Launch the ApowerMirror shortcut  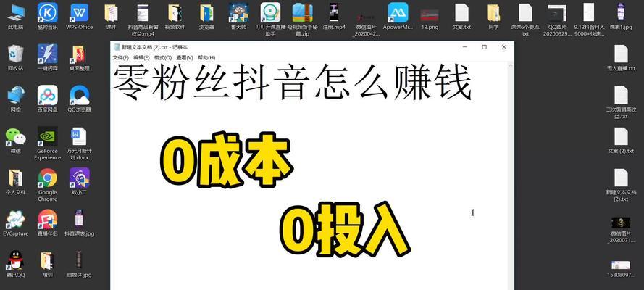398,17
